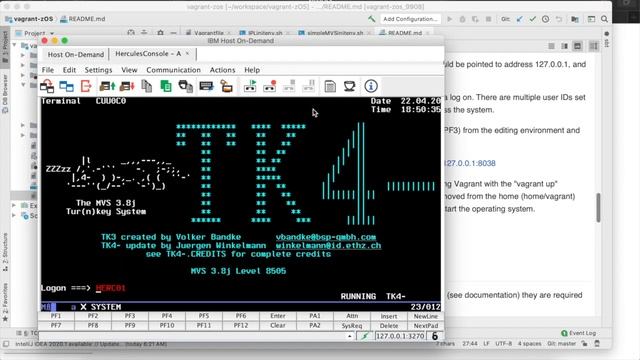This screenshot has height=360, width=640.
Task: Click the Logon input field showing HERC01
Action: tap(111, 288)
